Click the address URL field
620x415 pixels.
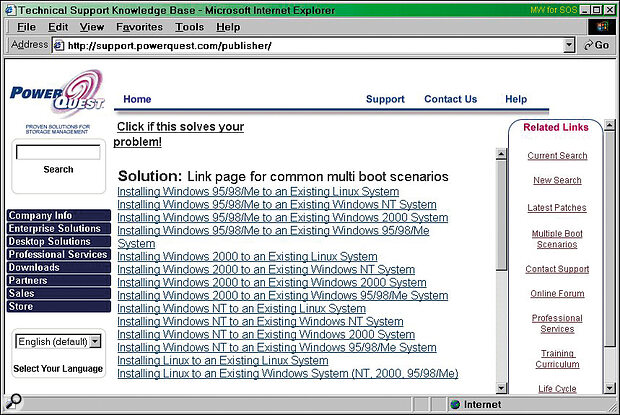pyautogui.click(x=312, y=45)
